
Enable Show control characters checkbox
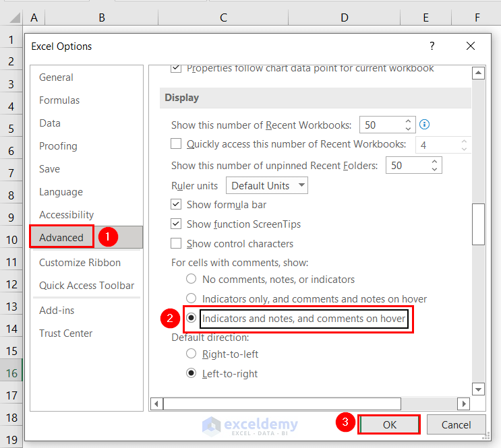[176, 243]
